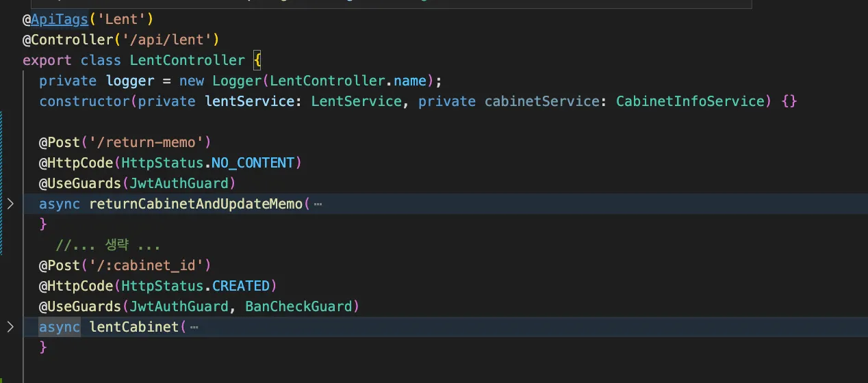868x383 pixels.
Task: Click the CabinetInfoService type in constructor
Action: click(689, 101)
